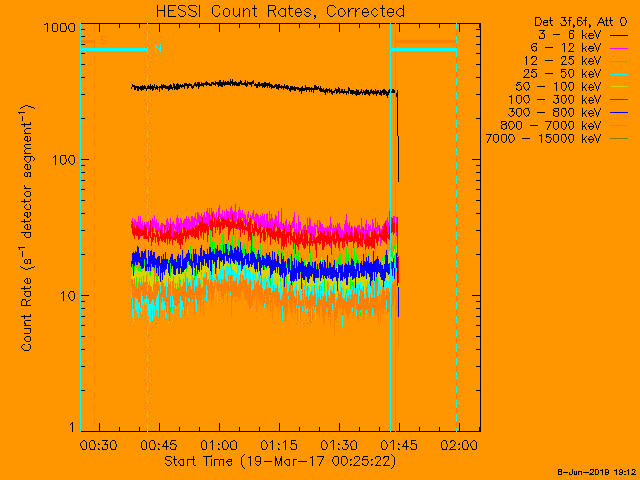Click the '300 - 800 keV' legend label
The height and width of the screenshot is (480, 640).
pos(555,113)
